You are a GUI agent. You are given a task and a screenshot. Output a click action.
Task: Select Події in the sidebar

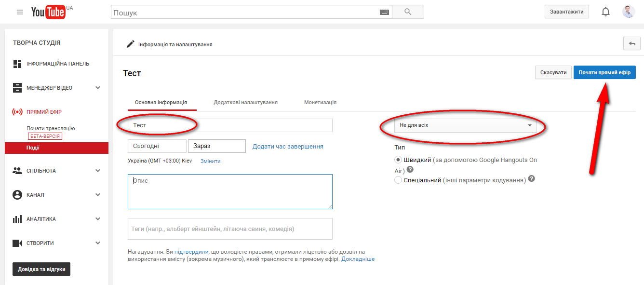pyautogui.click(x=56, y=148)
